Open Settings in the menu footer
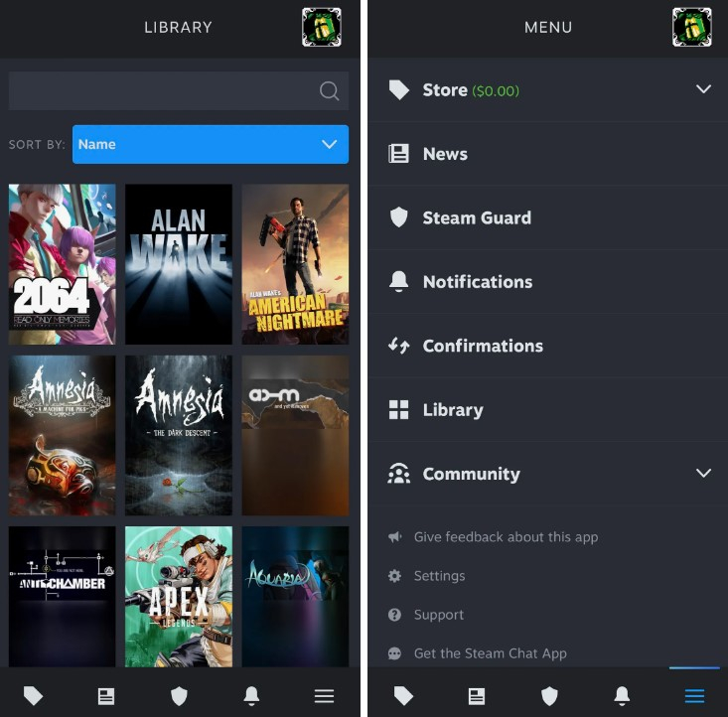Viewport: 728px width, 717px height. click(x=439, y=576)
